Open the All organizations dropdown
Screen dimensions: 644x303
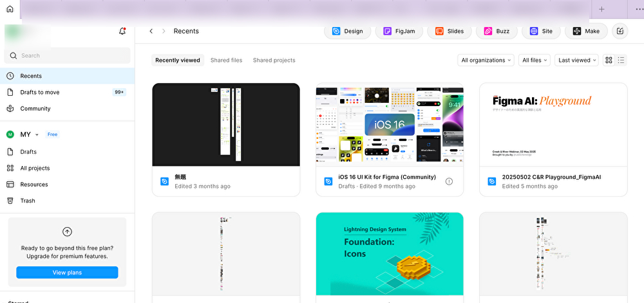(486, 60)
